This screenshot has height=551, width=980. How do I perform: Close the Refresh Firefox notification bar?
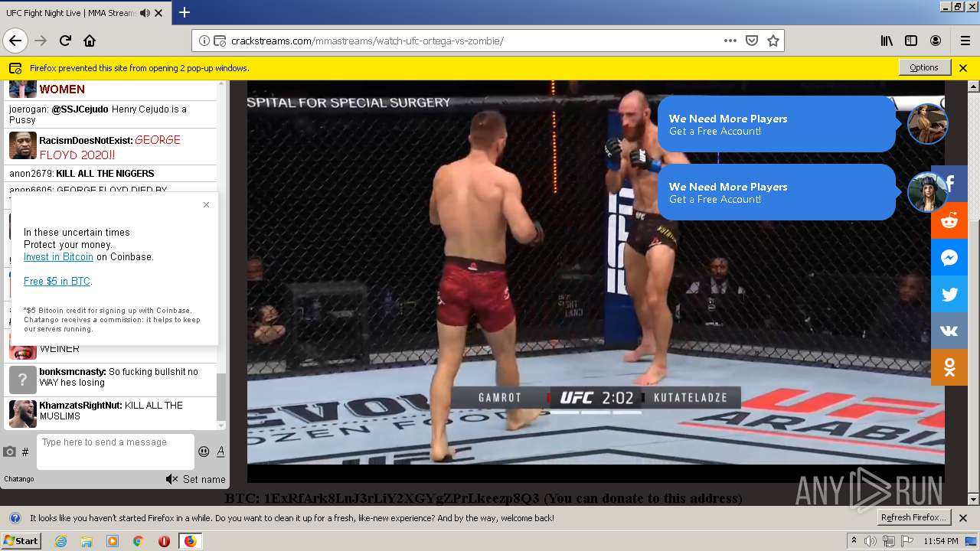(x=963, y=518)
